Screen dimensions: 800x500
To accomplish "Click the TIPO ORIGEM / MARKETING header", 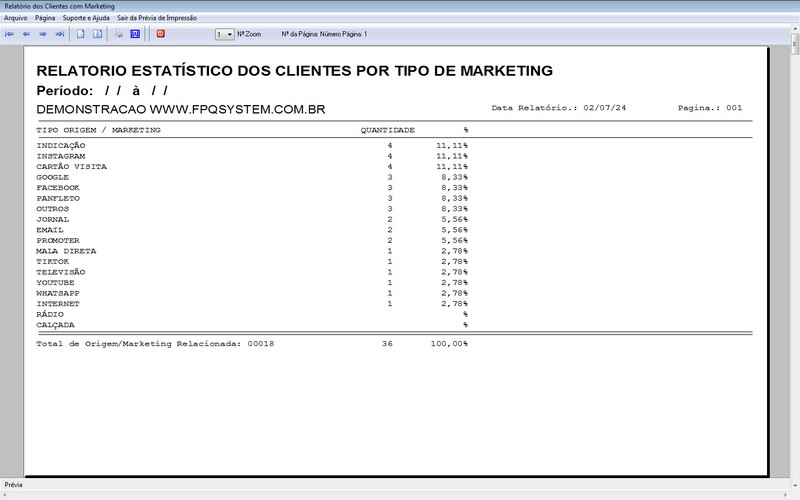I will pos(98,131).
